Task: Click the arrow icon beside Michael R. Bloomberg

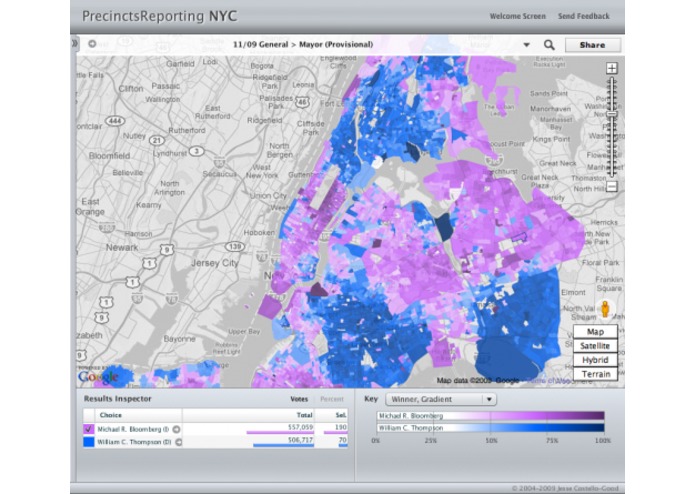Action: coord(176,429)
